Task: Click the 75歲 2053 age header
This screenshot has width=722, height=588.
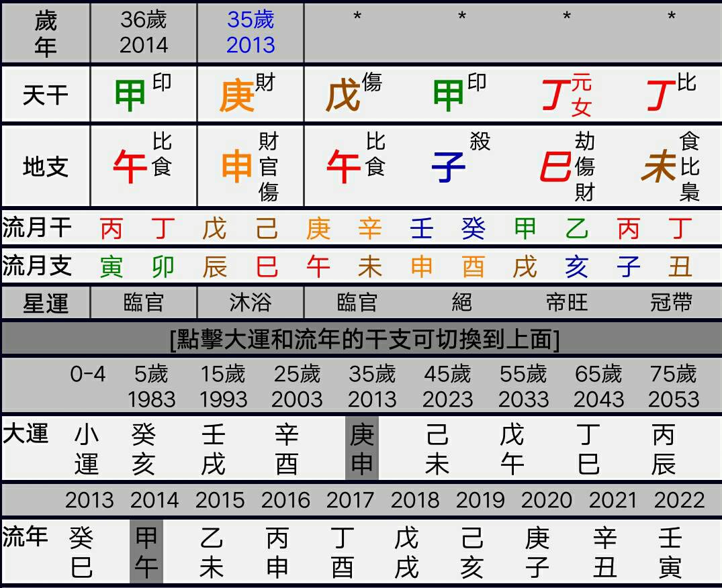Action: point(674,387)
